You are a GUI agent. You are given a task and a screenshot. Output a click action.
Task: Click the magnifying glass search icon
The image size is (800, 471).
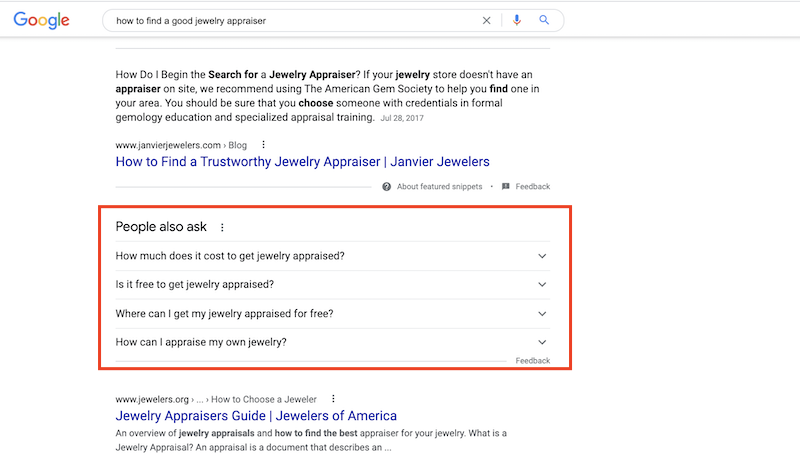pyautogui.click(x=544, y=20)
